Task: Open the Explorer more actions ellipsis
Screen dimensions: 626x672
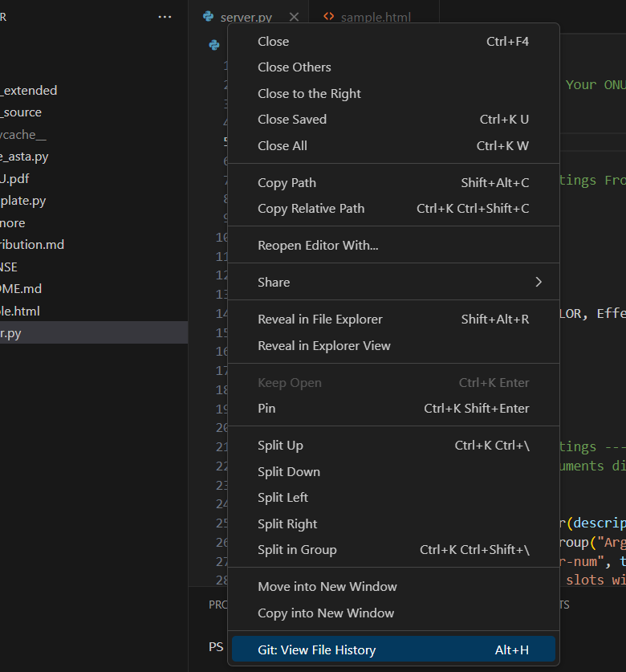Action: click(165, 17)
